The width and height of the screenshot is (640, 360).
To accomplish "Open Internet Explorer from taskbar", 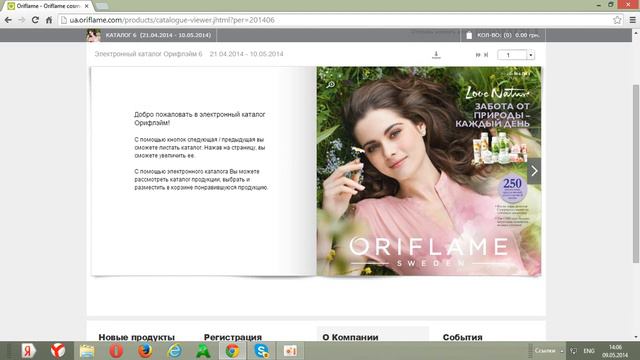I will 174,351.
